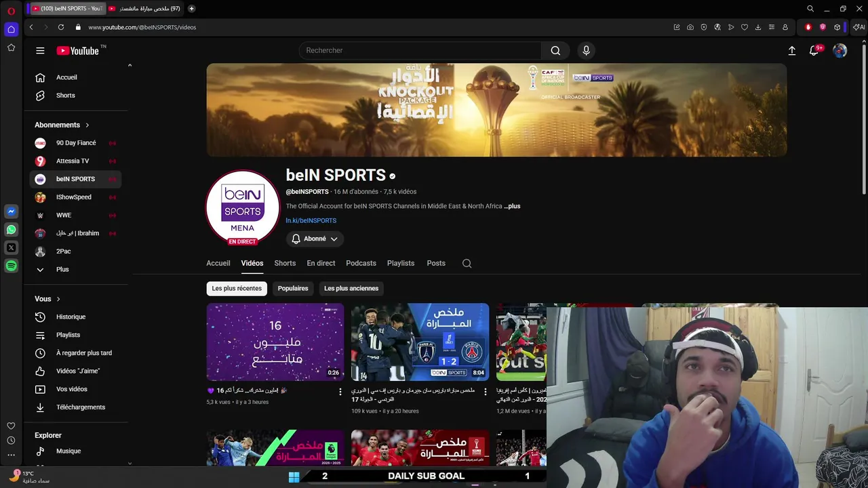Open Messenger in the Opera sidebar

tap(11, 211)
